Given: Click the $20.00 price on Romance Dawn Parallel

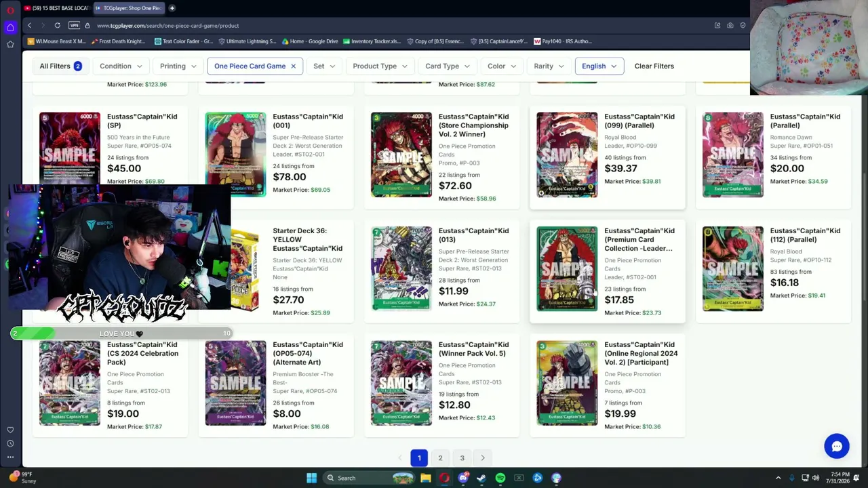Looking at the screenshot, I should pos(787,168).
